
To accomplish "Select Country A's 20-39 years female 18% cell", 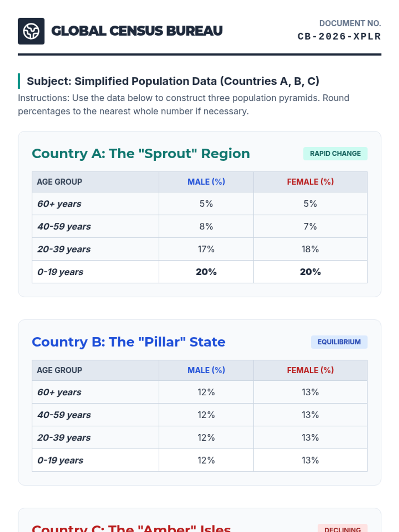I will 310,249.
